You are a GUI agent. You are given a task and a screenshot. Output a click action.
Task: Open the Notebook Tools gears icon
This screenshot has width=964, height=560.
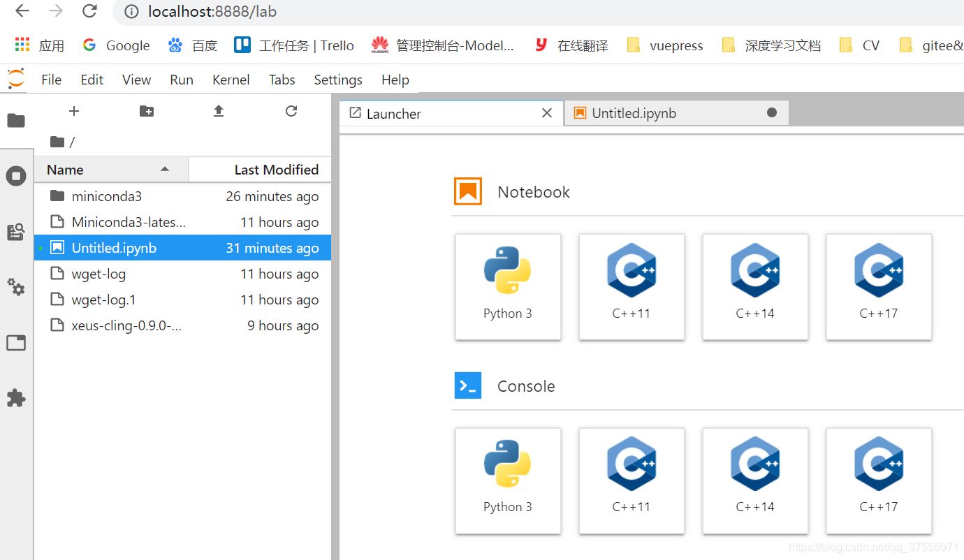[x=16, y=287]
